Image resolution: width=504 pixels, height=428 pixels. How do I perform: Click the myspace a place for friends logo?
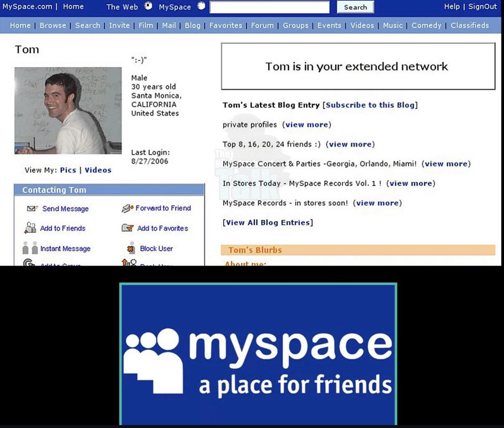(x=258, y=354)
